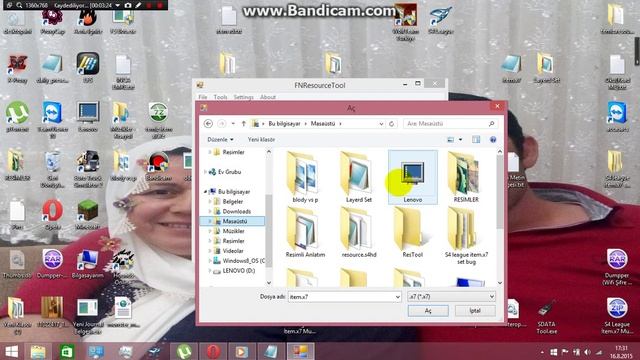The image size is (640, 360).
Task: Open Opera from the taskbar
Action: (213, 351)
